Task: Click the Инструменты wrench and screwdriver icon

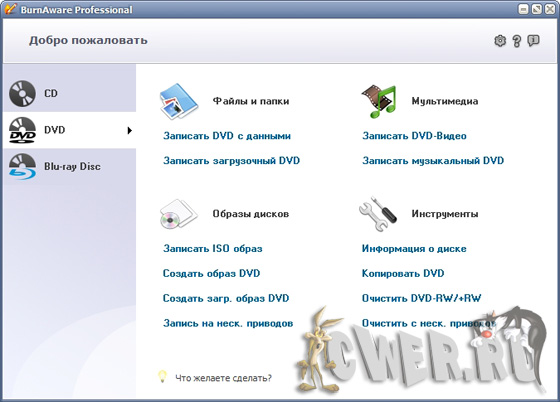Action: [x=378, y=213]
